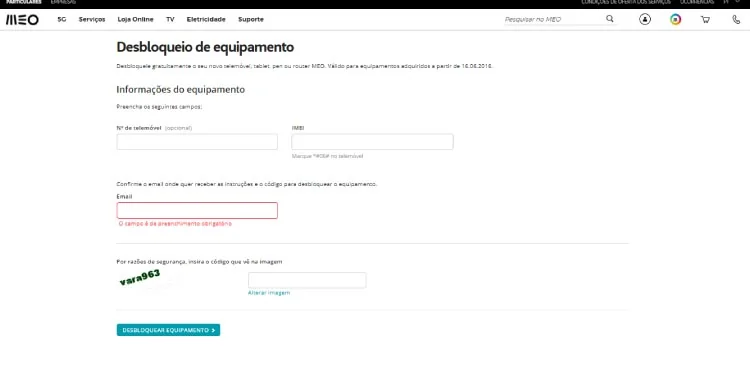Open the Serviços menu
Image resolution: width=750 pixels, height=374 pixels.
coord(92,20)
